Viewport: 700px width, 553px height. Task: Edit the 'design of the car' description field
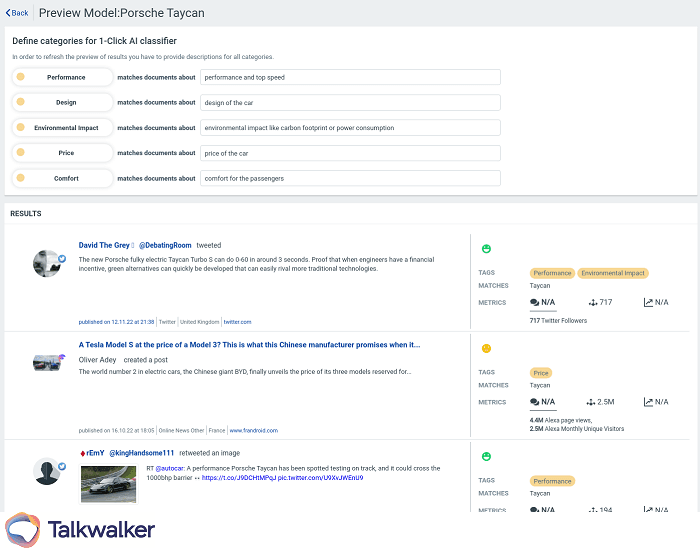[350, 103]
